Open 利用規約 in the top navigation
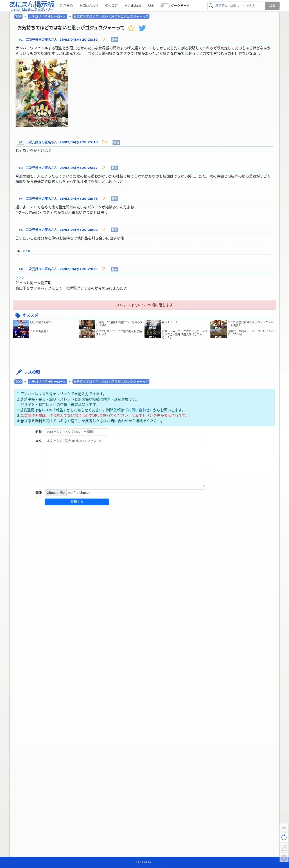Image resolution: width=289 pixels, height=868 pixels. (x=66, y=6)
